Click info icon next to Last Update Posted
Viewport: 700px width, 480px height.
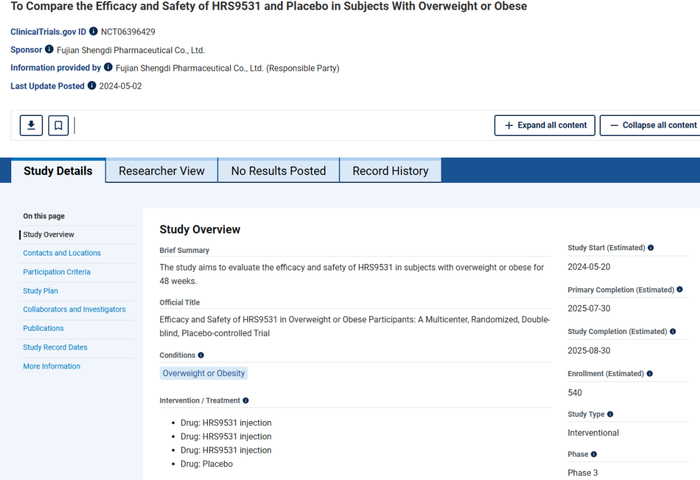[x=92, y=85]
